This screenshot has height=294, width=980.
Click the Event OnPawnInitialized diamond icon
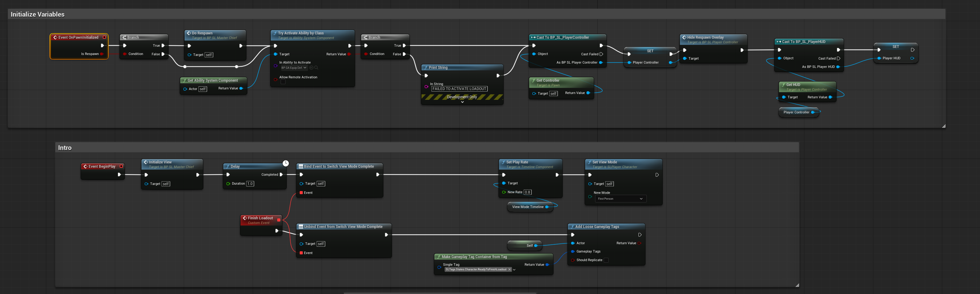tap(55, 37)
